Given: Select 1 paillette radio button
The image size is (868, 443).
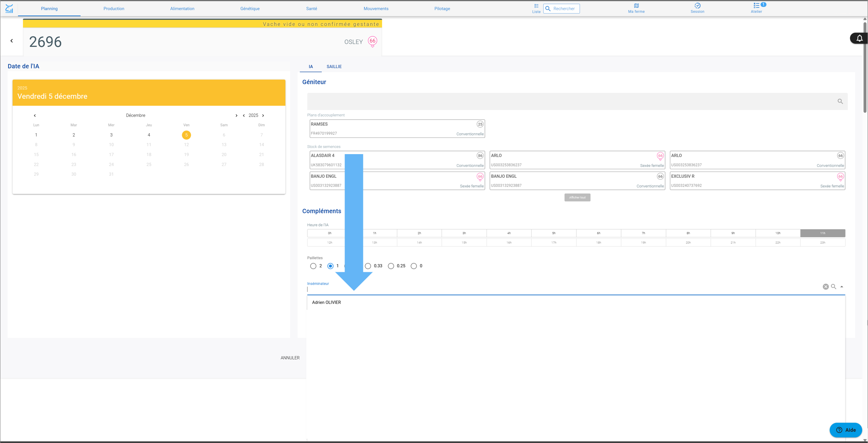Looking at the screenshot, I should coord(330,266).
